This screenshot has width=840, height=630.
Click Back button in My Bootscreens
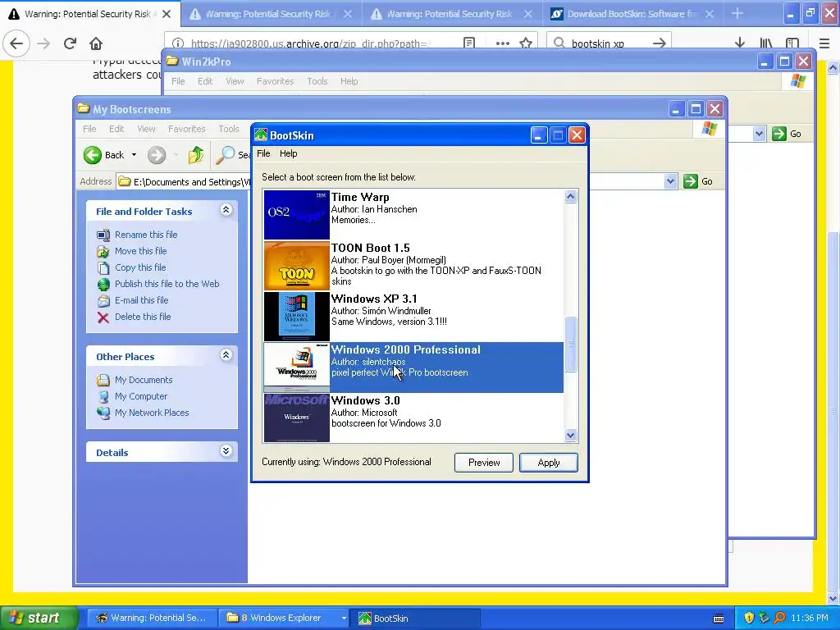(x=104, y=155)
